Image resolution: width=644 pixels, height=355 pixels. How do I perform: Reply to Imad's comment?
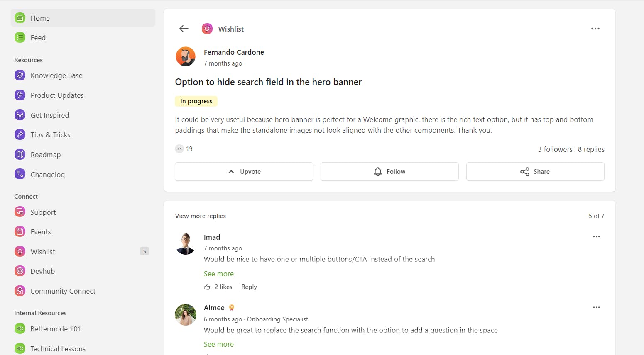click(249, 287)
